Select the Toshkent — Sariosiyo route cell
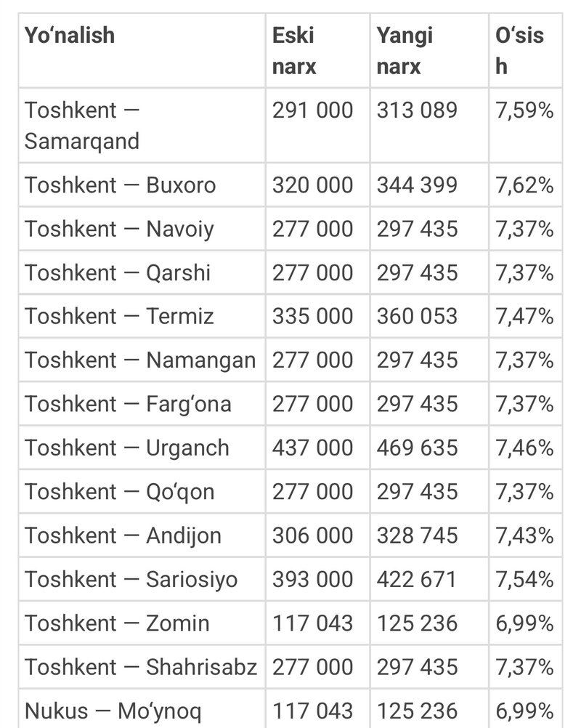The image size is (581, 728). 131,579
